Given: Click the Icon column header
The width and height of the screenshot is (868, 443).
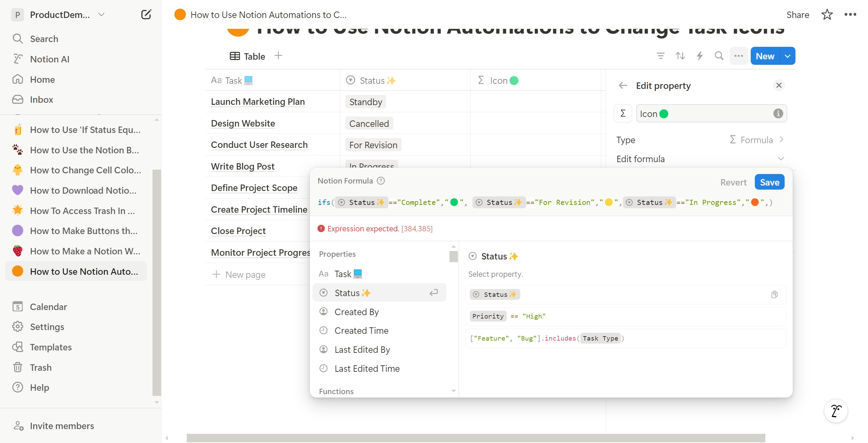Looking at the screenshot, I should click(536, 80).
